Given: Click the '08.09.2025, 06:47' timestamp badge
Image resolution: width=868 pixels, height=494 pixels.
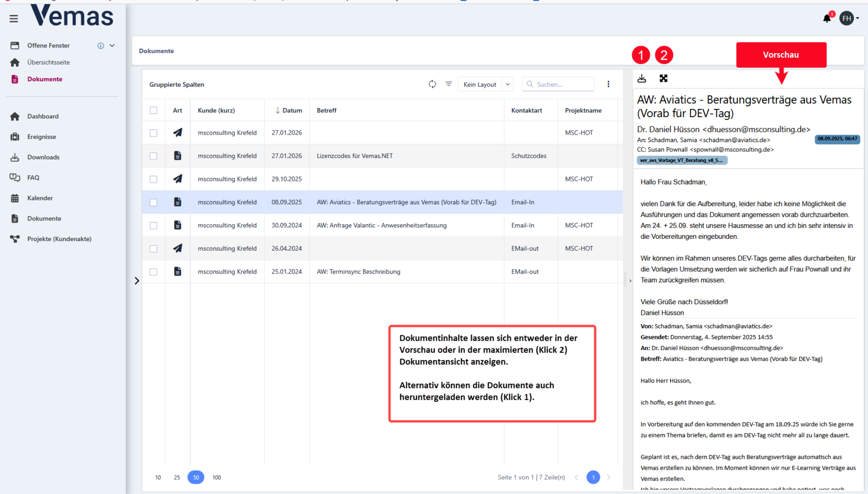Looking at the screenshot, I should pyautogui.click(x=838, y=139).
